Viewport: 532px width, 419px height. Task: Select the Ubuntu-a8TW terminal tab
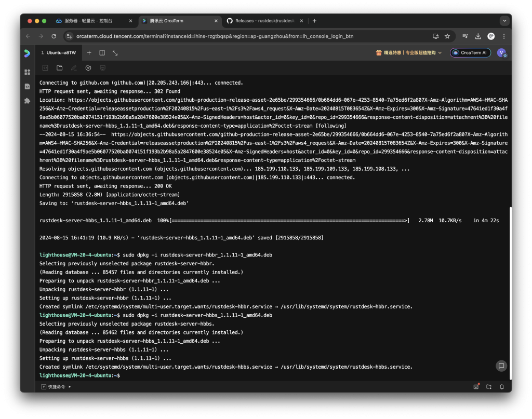tap(59, 53)
